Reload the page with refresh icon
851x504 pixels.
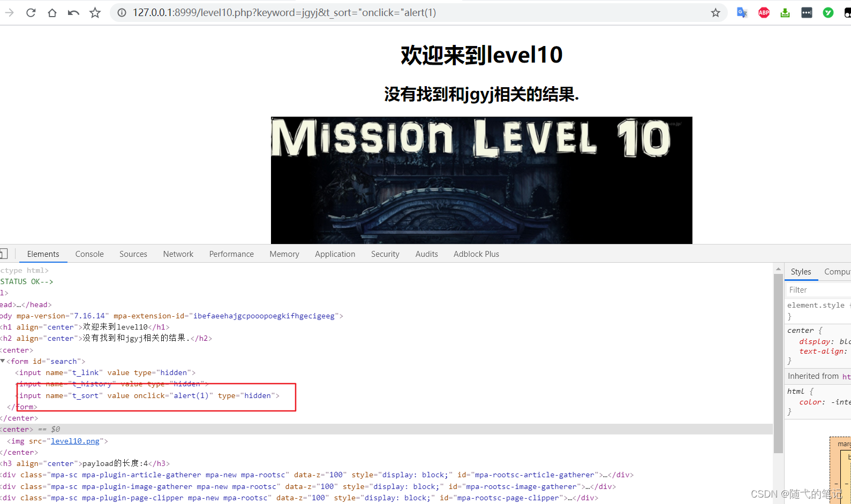[x=31, y=12]
